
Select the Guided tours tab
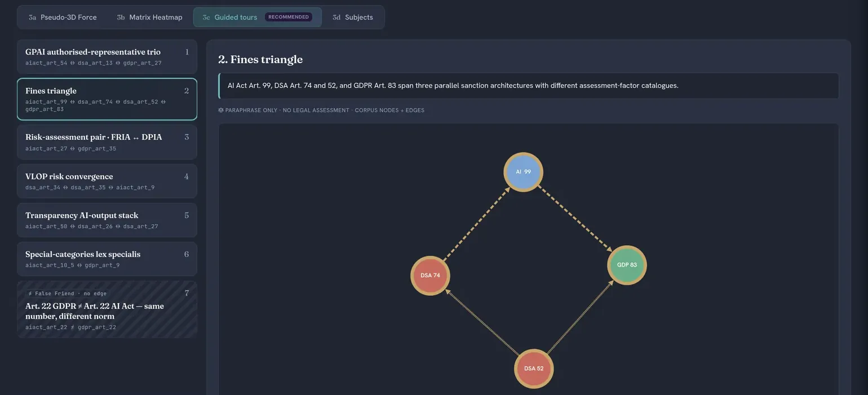click(x=258, y=17)
